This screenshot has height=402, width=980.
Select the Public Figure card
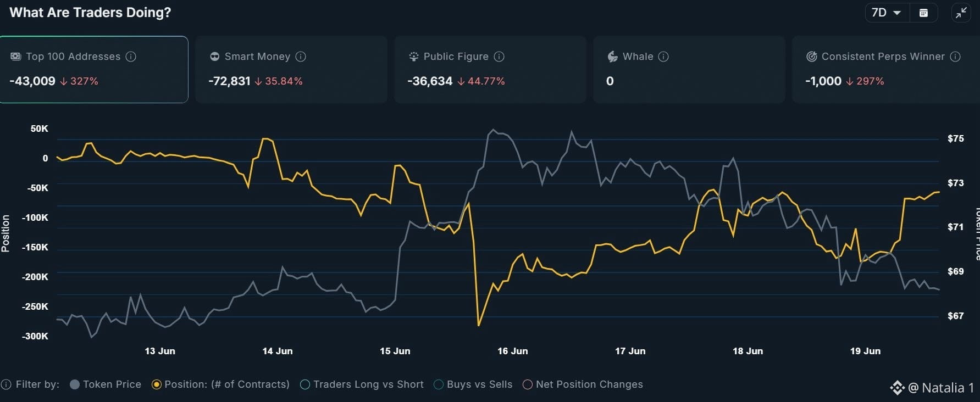490,69
